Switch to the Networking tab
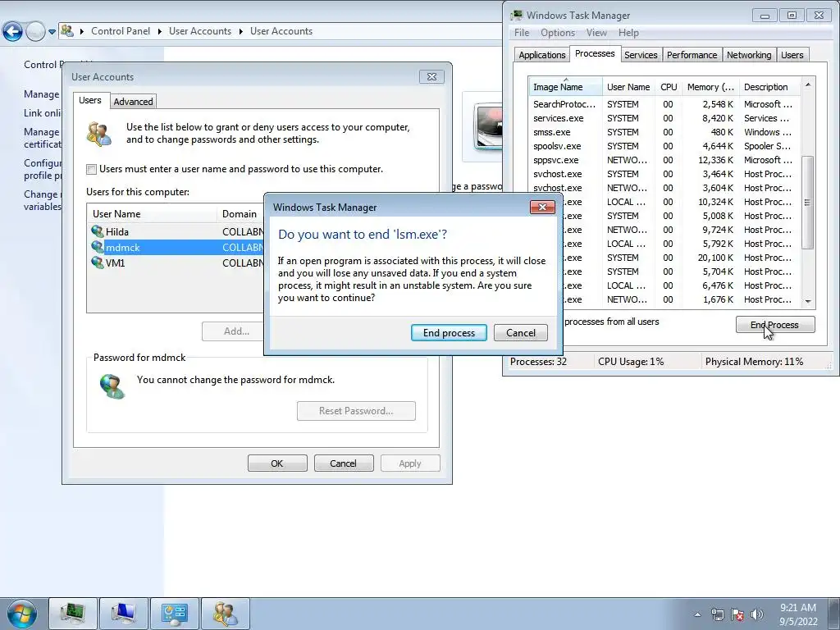Viewport: 840px width, 630px height. click(749, 55)
